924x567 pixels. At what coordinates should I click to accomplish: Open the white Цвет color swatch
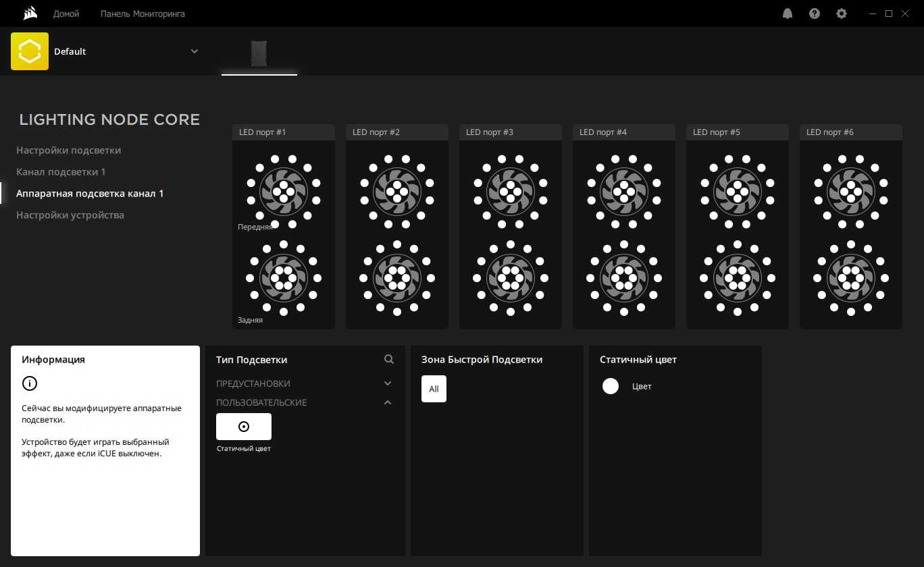click(x=611, y=386)
